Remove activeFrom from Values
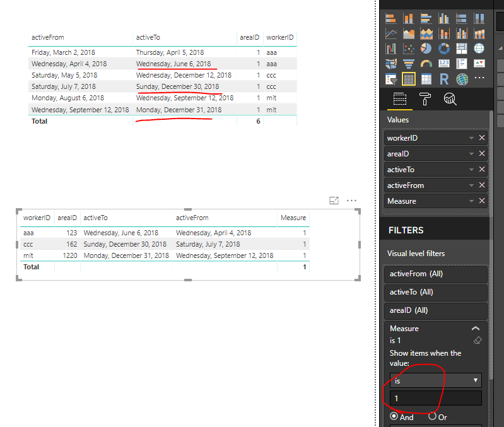The image size is (504, 427). point(482,185)
